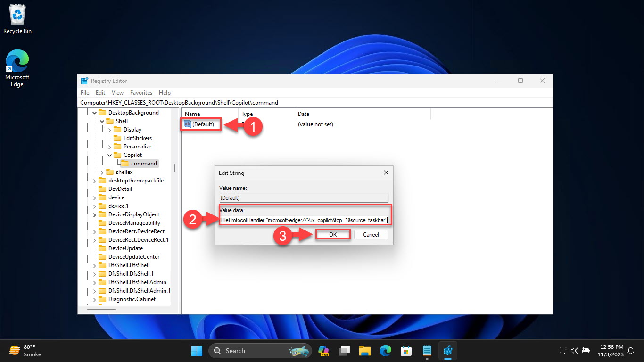Expand the Diagnostic.Cabinet key
Viewport: 644px width, 362px height.
95,299
